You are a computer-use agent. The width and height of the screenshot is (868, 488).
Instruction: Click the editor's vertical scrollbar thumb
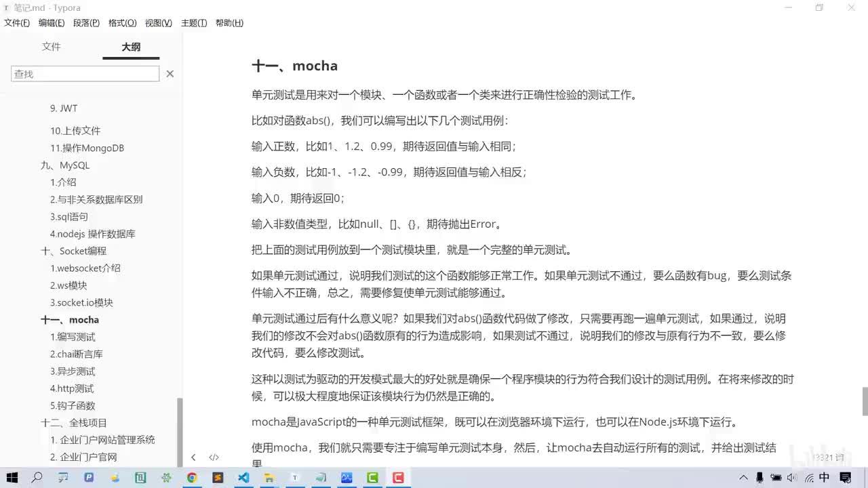tap(865, 401)
